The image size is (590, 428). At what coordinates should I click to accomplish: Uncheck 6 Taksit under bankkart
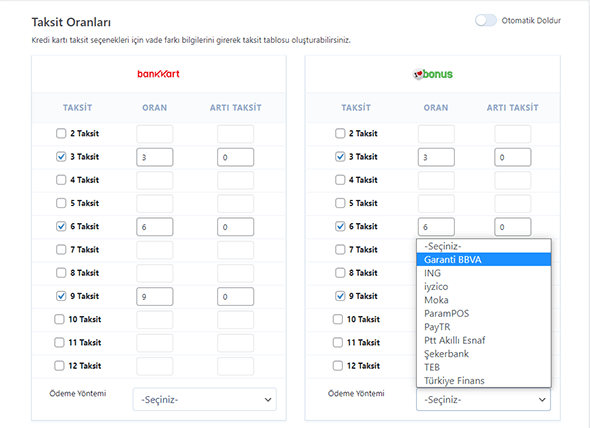tap(61, 226)
